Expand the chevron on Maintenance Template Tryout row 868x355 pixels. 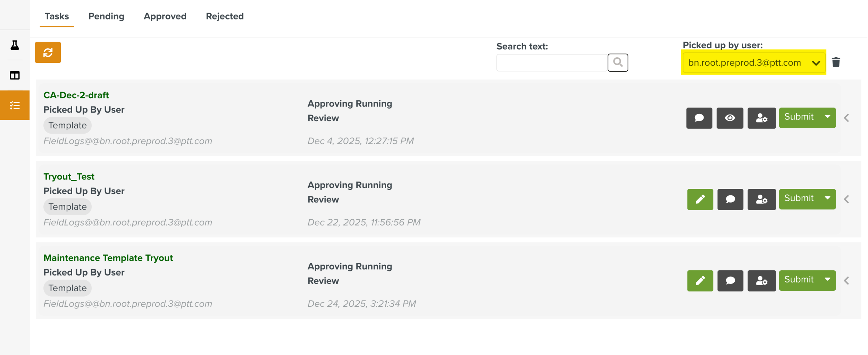click(847, 281)
